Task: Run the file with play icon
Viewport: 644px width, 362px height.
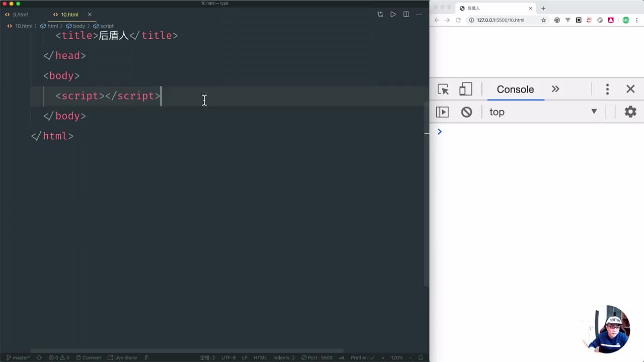Action: tap(393, 15)
